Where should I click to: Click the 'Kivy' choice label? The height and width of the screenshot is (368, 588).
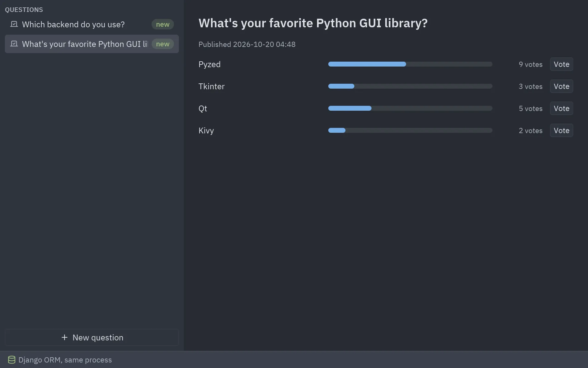[x=206, y=131]
